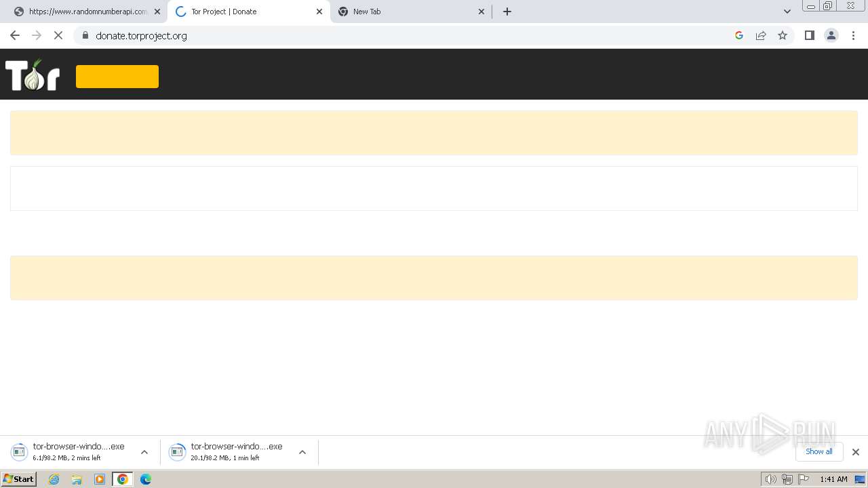The image size is (868, 488).
Task: Close the New Tab tab
Action: pyautogui.click(x=481, y=12)
